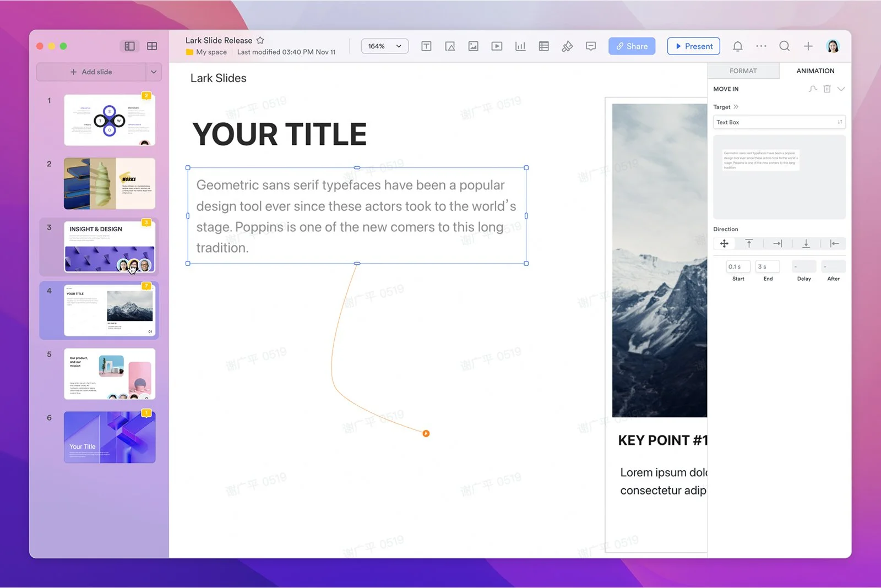Click the orange motion path end point
This screenshot has width=881, height=588.
(x=426, y=433)
